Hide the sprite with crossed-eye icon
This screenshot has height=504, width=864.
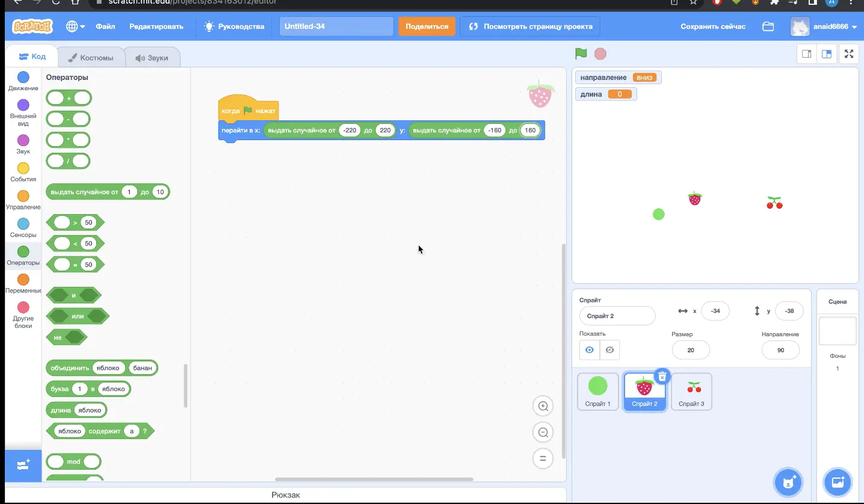point(609,349)
